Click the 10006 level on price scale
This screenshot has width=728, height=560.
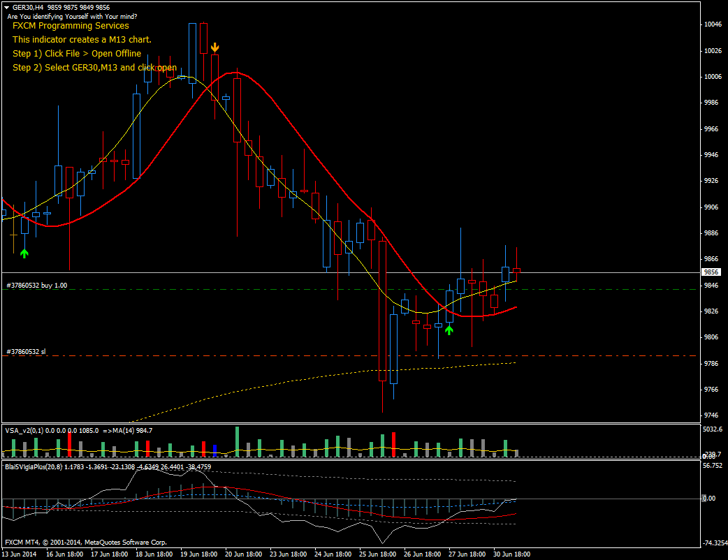coord(713,77)
